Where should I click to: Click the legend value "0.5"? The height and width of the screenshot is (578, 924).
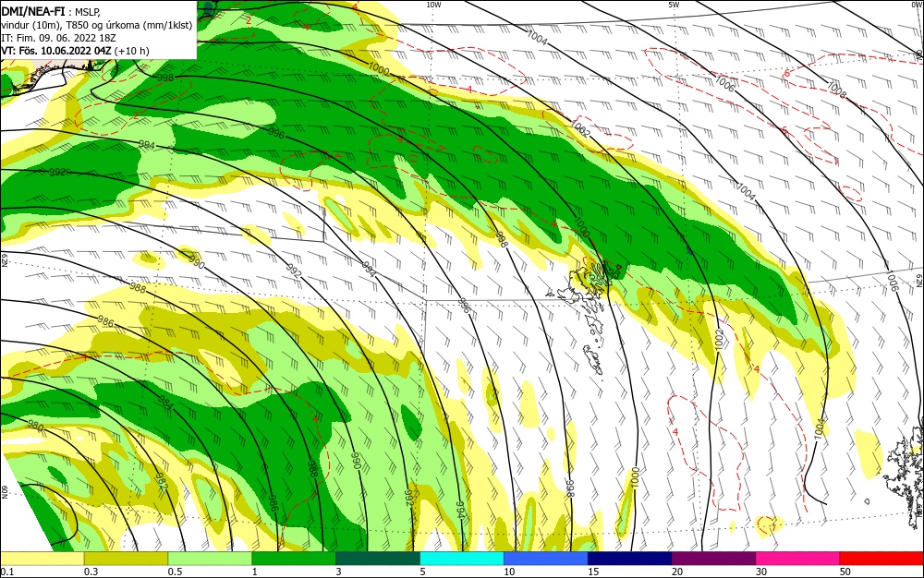click(175, 572)
